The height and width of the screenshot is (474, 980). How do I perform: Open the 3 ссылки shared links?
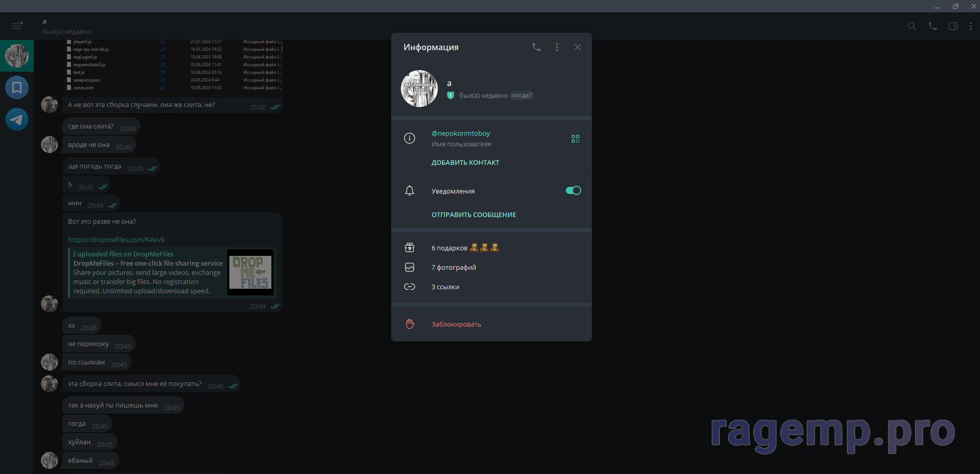(445, 287)
